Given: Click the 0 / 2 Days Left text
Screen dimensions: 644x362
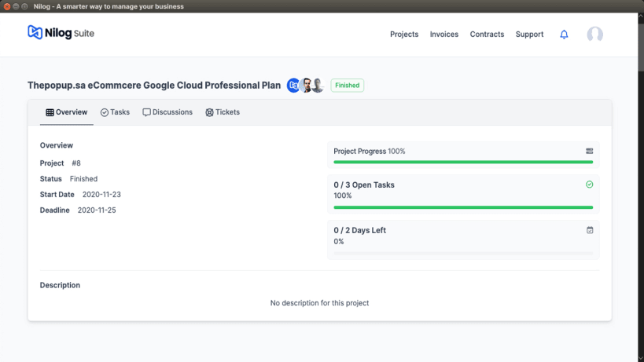Looking at the screenshot, I should (360, 230).
